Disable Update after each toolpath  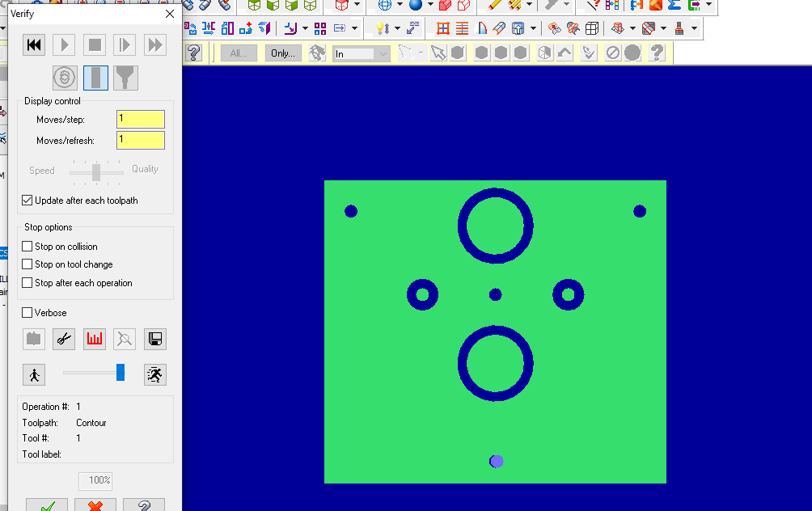[x=27, y=200]
